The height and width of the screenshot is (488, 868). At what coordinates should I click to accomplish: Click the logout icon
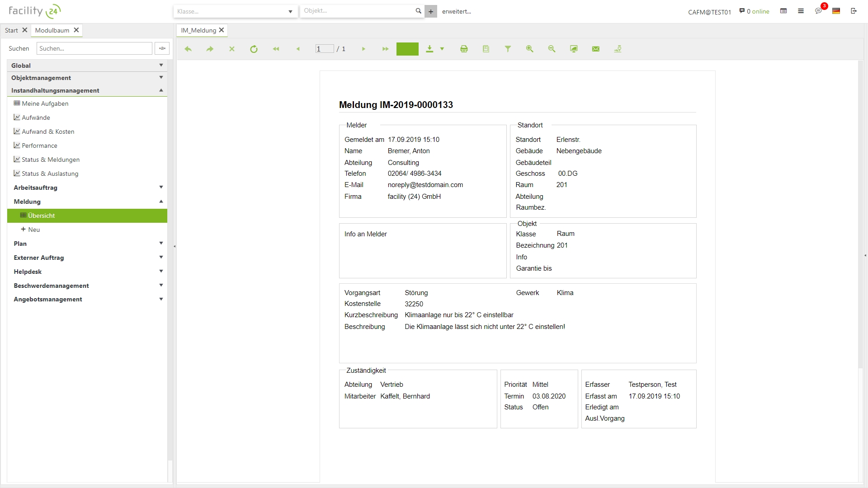point(854,11)
